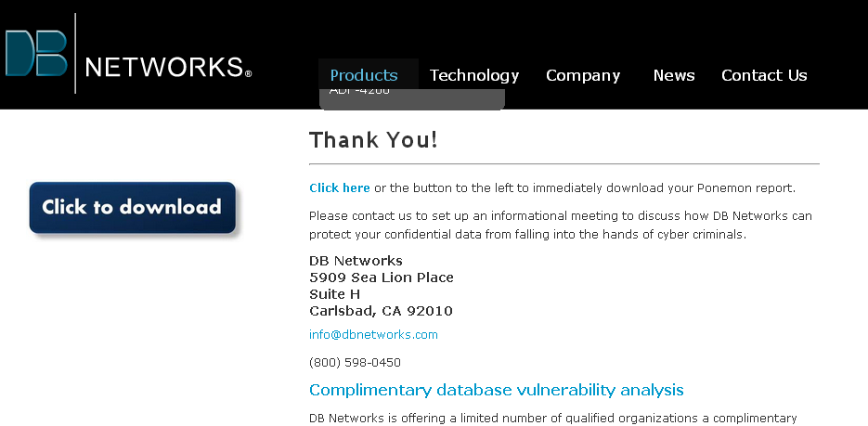Open the News page
This screenshot has width=868, height=426.
click(x=674, y=75)
